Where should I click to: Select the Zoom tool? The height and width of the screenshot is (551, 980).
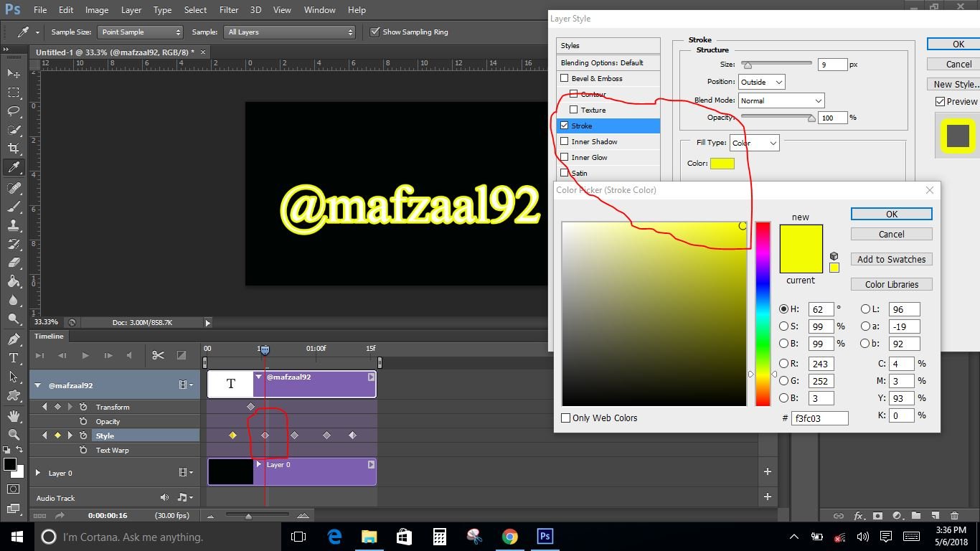click(x=14, y=434)
